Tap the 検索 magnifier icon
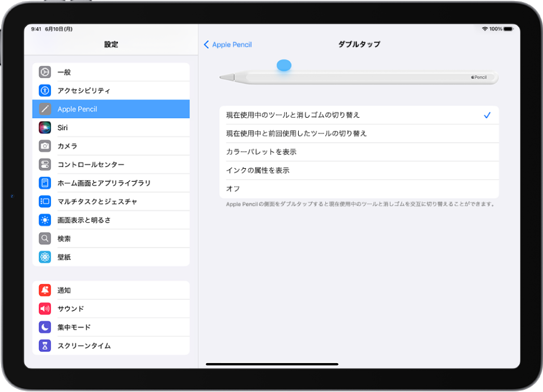Image resolution: width=543 pixels, height=392 pixels. click(x=45, y=238)
